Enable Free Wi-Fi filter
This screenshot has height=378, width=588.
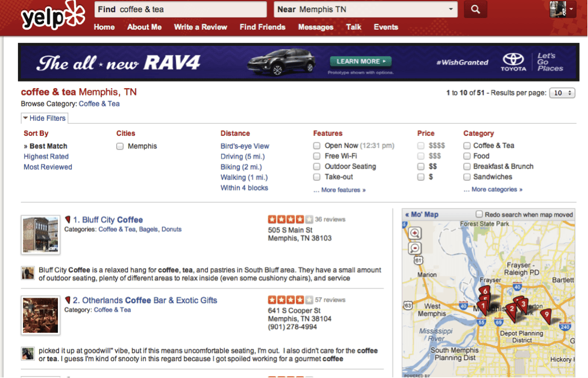tap(317, 156)
